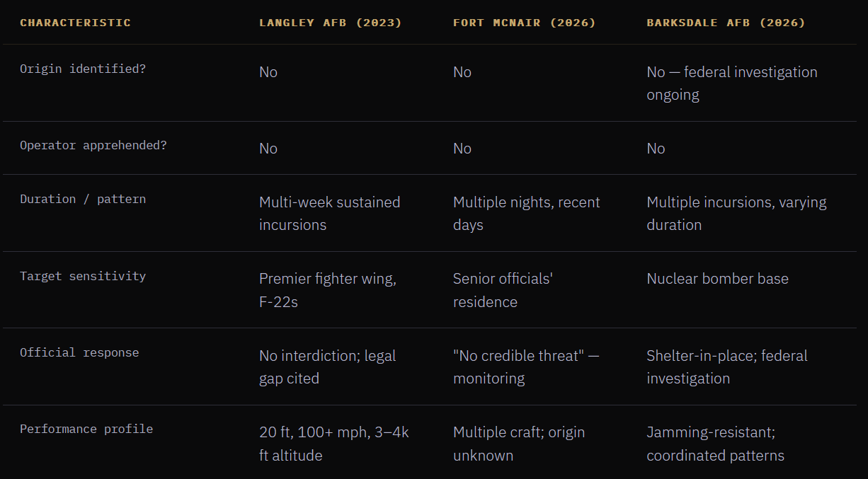Select 'Multi-week sustained incursions' cell
This screenshot has width=868, height=479.
329,214
